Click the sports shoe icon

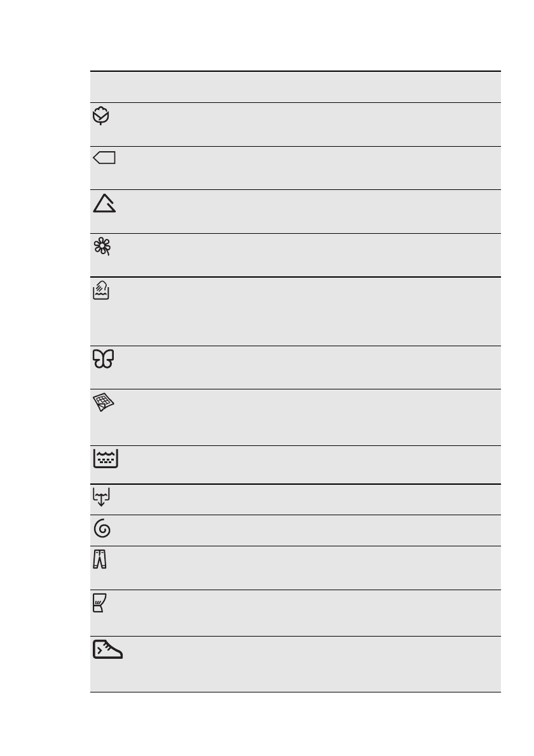click(x=108, y=649)
